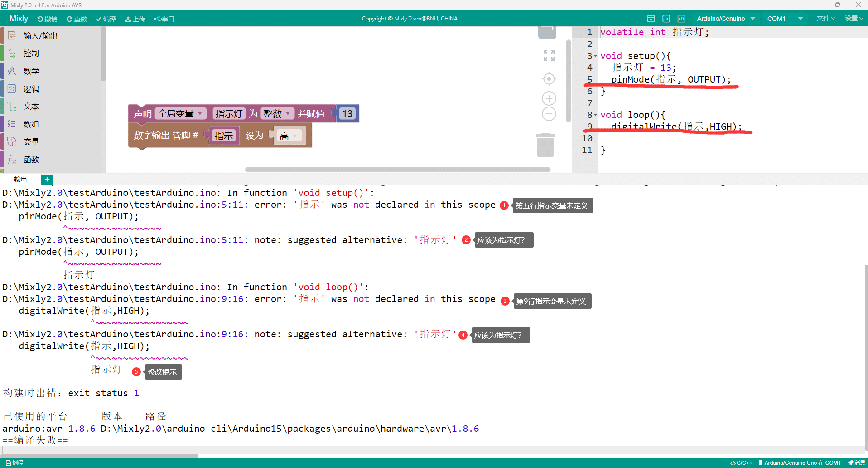Viewport: 868px width, 468px height.
Task: Click the C/C++ language indicator
Action: (741, 463)
